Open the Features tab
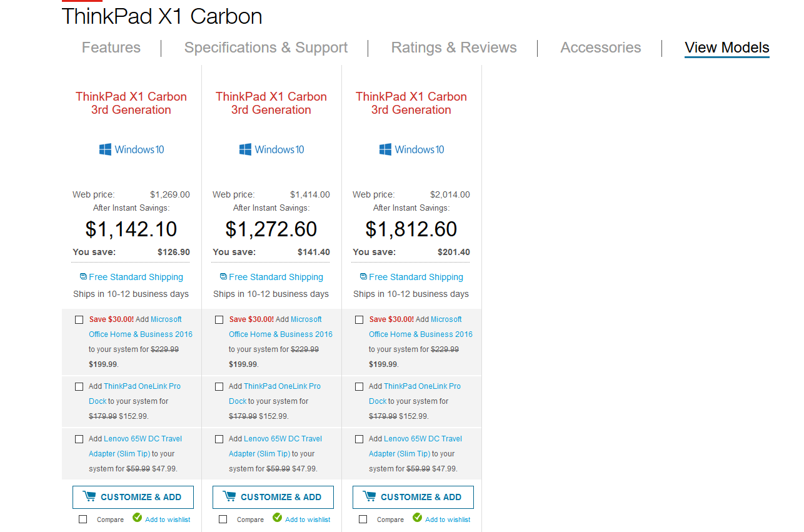 tap(111, 48)
